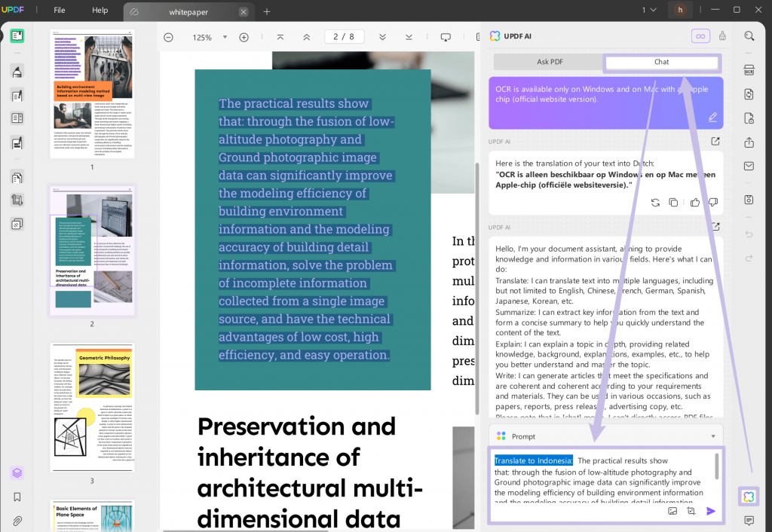Open the File menu
This screenshot has width=772, height=532.
tap(59, 10)
